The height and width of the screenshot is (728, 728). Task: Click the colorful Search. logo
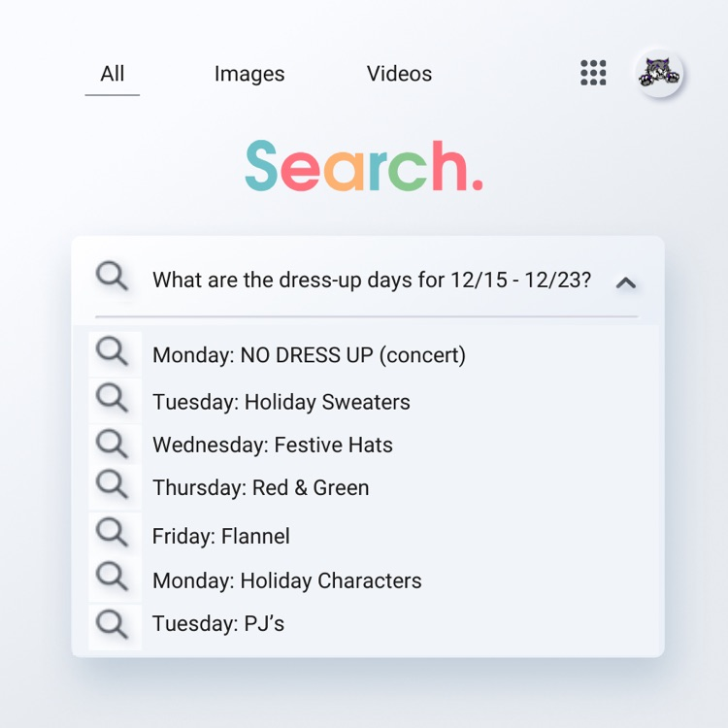(x=364, y=166)
